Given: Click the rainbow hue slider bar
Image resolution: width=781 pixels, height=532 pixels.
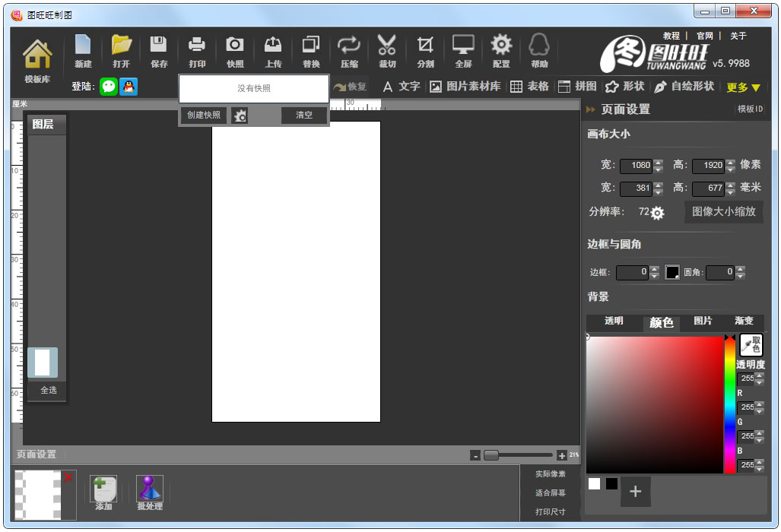Looking at the screenshot, I should 730,404.
